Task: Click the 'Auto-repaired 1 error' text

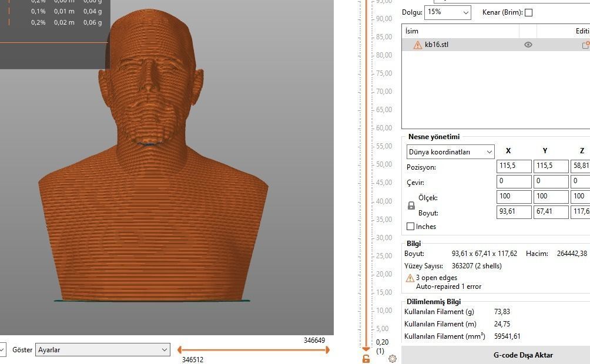Action: (448, 287)
